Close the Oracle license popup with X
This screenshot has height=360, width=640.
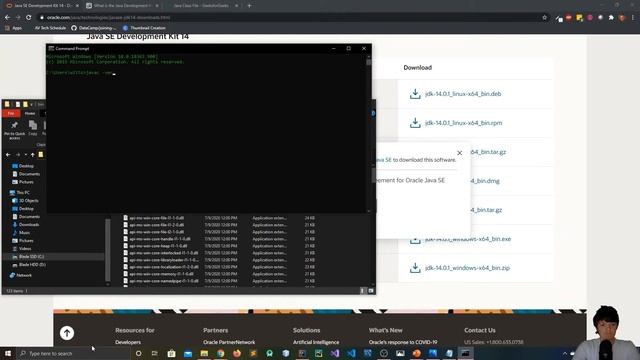click(x=460, y=153)
